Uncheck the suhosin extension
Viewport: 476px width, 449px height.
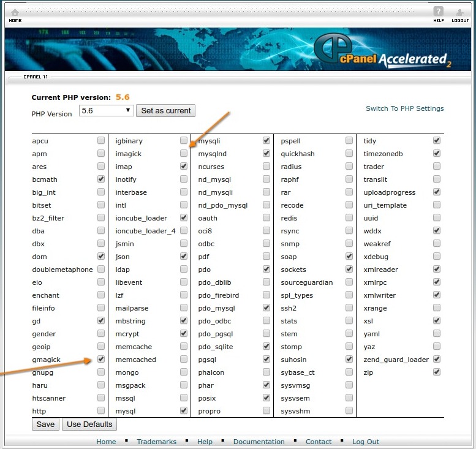[349, 359]
